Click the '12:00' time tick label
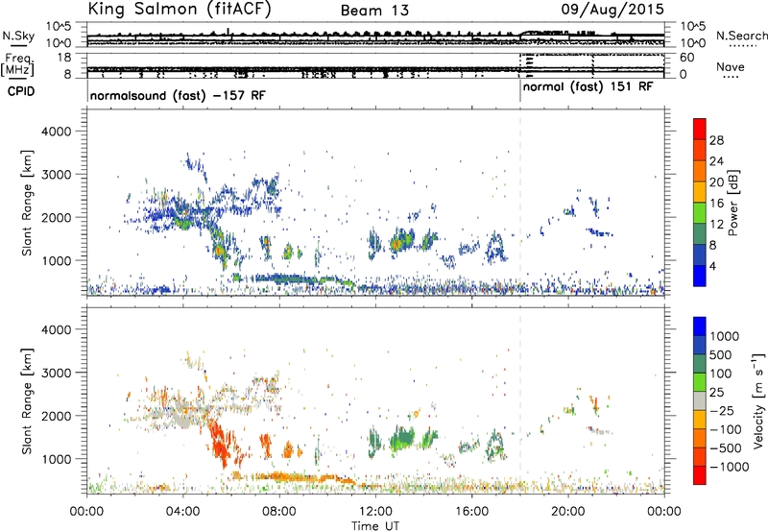This screenshot has width=768, height=532. pyautogui.click(x=375, y=511)
